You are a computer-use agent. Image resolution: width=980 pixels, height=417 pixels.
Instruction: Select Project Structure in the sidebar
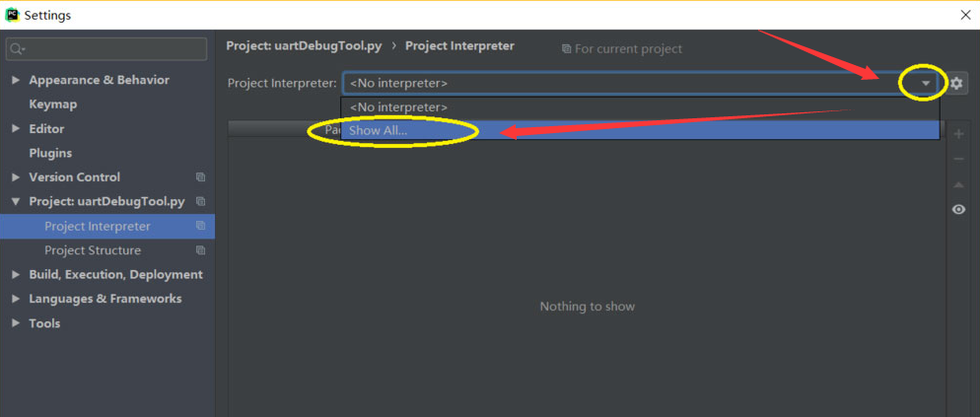point(93,250)
